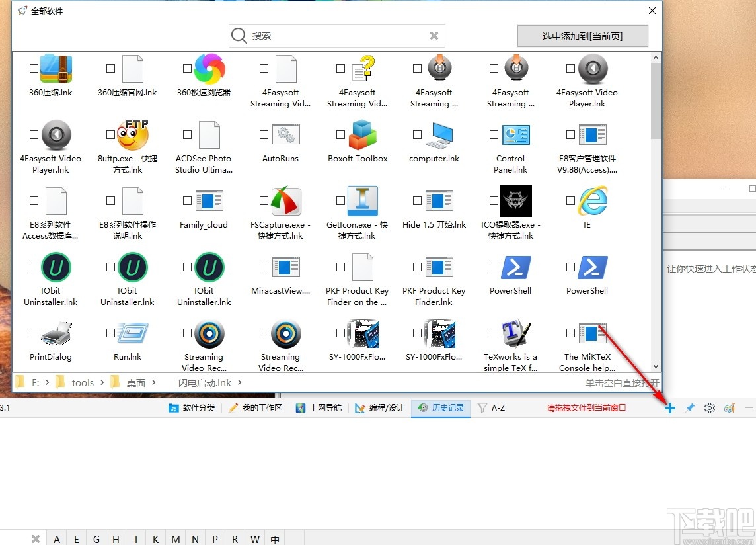Viewport: 756px width, 545px height.
Task: Expand the chevron after E: in path
Action: 48,382
